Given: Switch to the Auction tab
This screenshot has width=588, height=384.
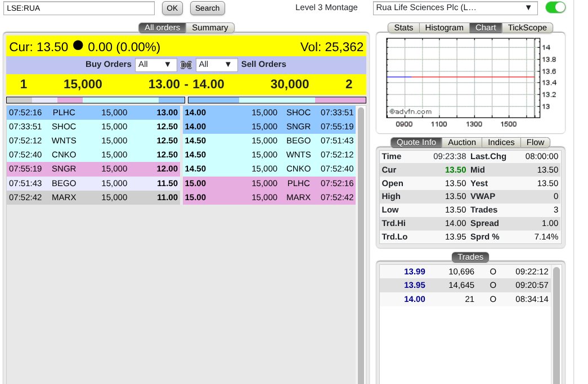Looking at the screenshot, I should tap(462, 142).
